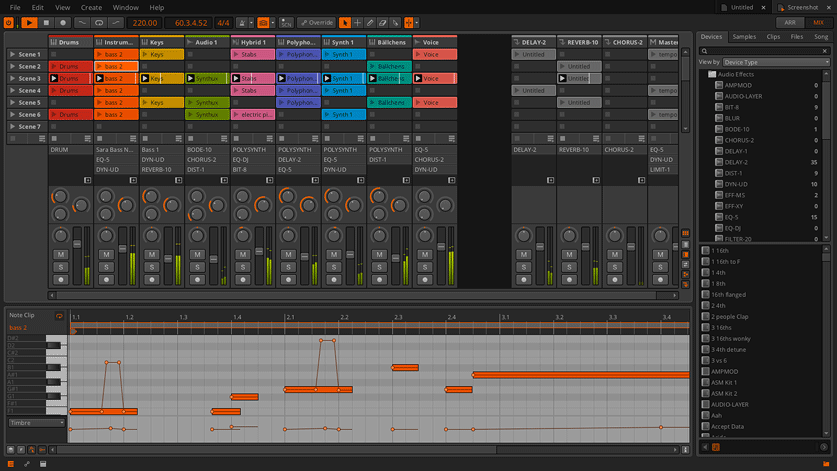
Task: Arm recording on the Hybrid 1 track
Action: [x=243, y=279]
